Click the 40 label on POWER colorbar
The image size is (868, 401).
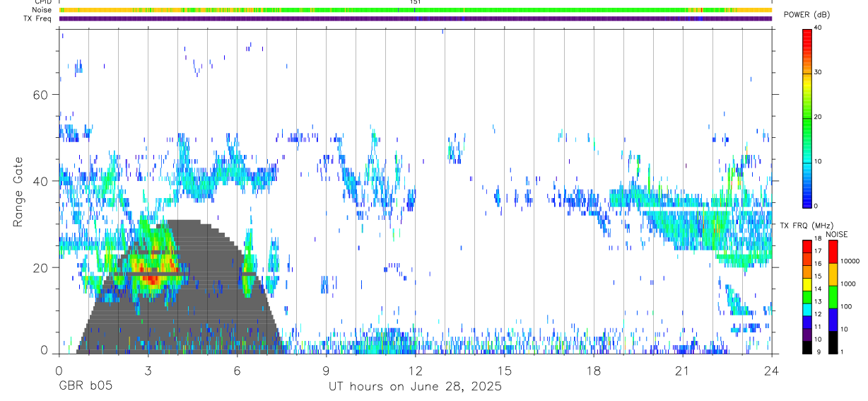818,28
